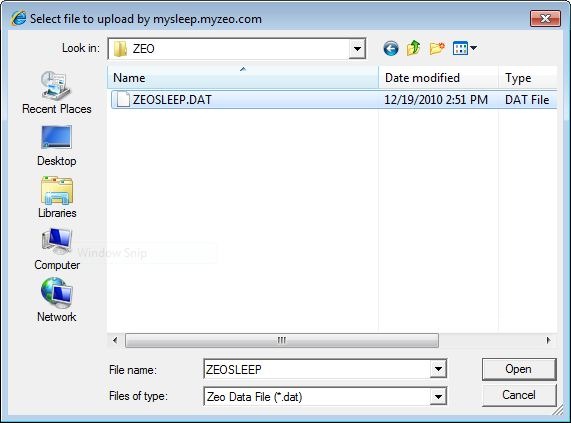The image size is (571, 423).
Task: Click the ZEOSLEEP.DAT file icon
Action: coord(123,99)
